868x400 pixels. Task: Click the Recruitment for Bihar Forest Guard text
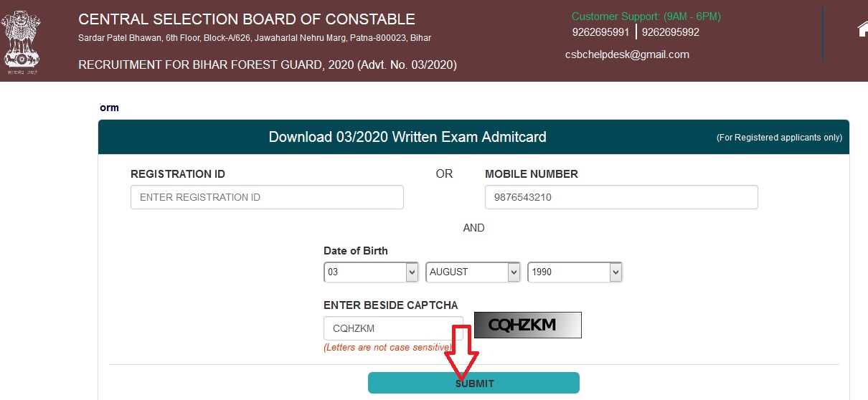268,65
